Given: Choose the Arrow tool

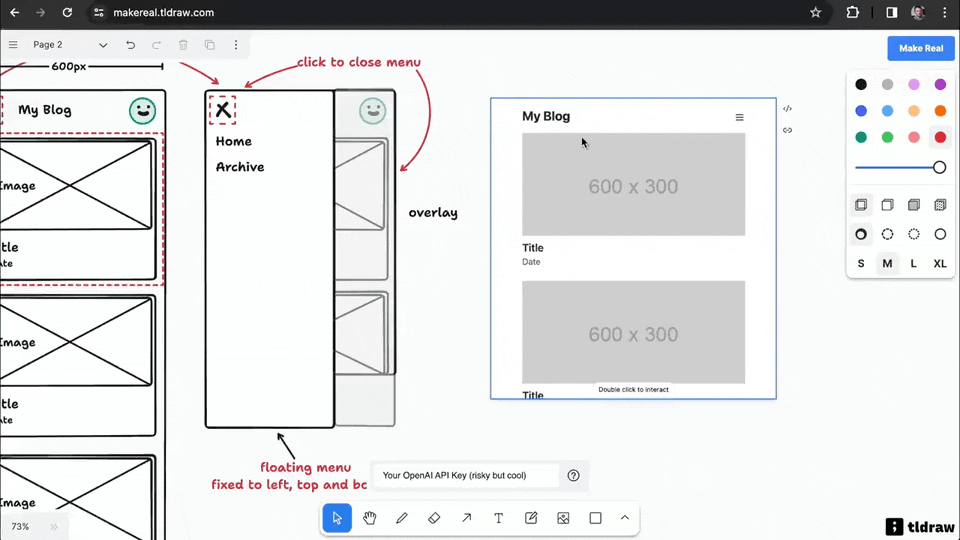Looking at the screenshot, I should (466, 518).
